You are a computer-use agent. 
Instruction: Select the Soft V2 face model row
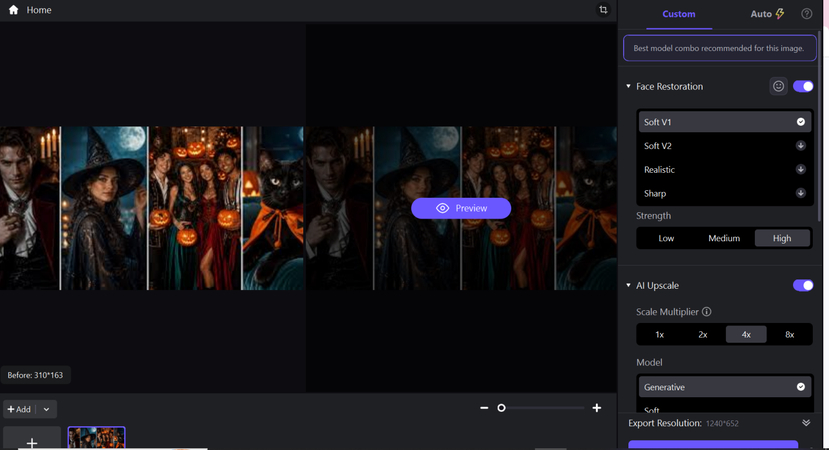tap(724, 145)
